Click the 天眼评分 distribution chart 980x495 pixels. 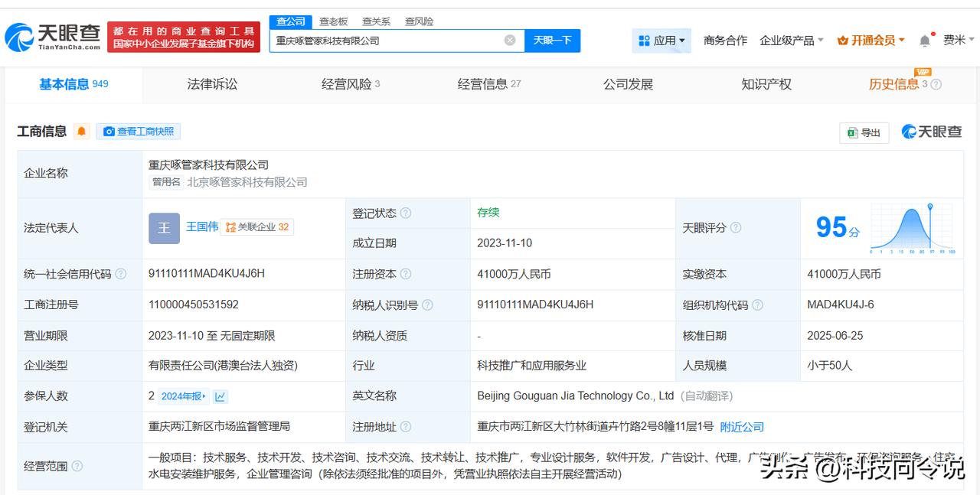912,229
